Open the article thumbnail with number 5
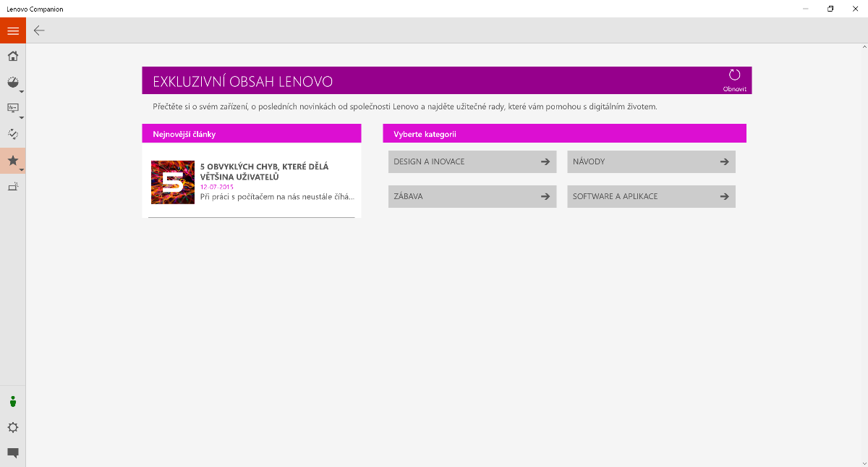This screenshot has height=467, width=868. (x=172, y=182)
